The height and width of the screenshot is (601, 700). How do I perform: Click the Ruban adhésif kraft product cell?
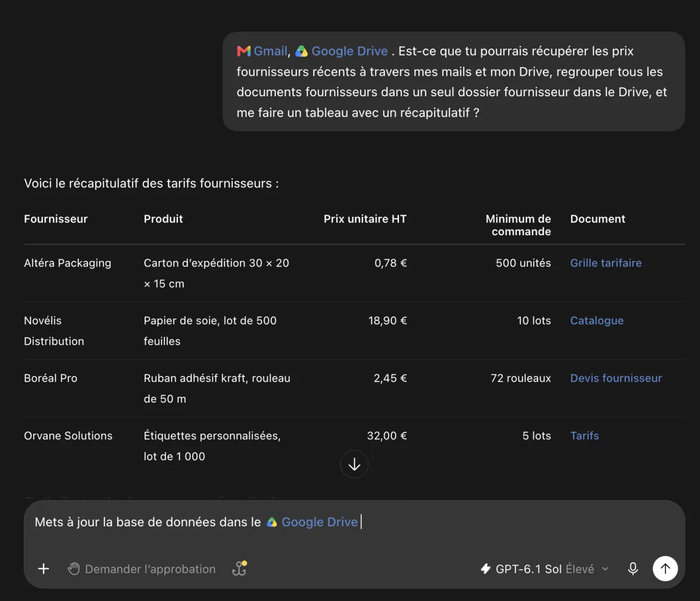point(217,389)
